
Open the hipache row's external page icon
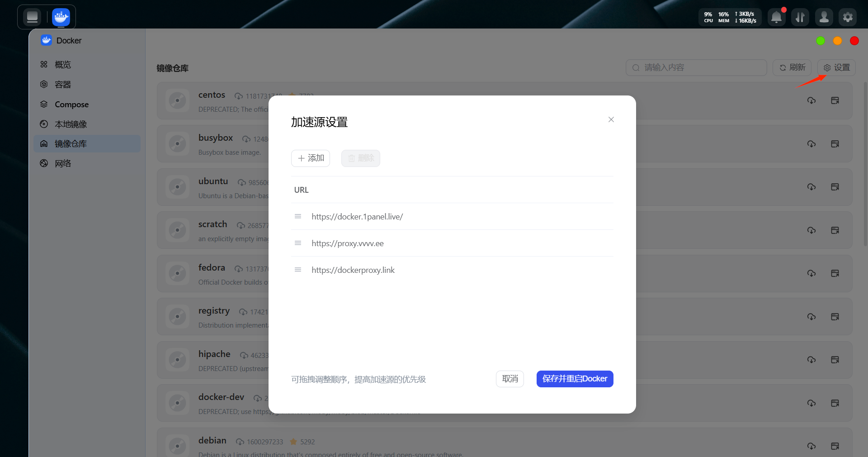[x=835, y=360]
